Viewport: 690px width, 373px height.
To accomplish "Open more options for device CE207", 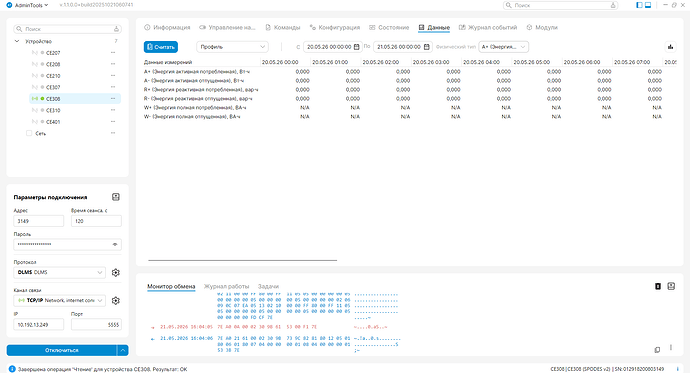I will tap(113, 53).
